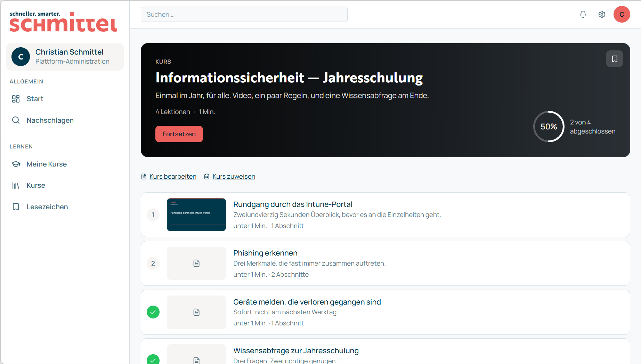
Task: Click Christian Schmittel's profile avatar in sidebar
Action: [21, 57]
